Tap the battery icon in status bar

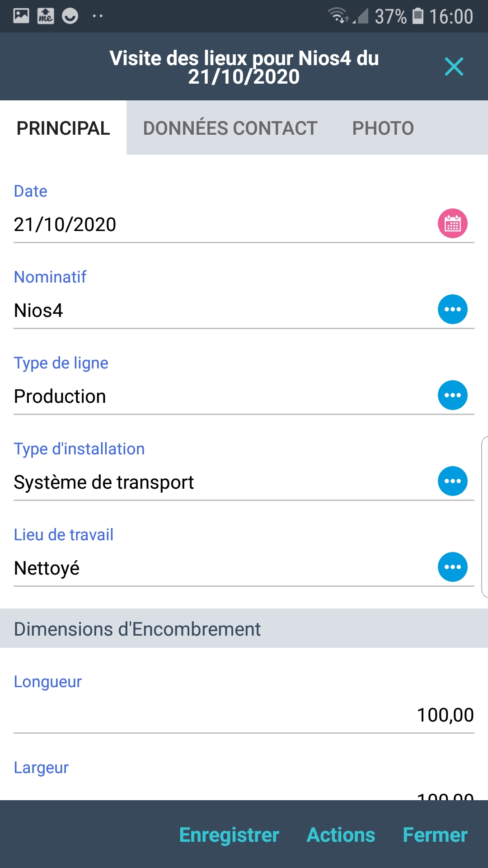418,16
